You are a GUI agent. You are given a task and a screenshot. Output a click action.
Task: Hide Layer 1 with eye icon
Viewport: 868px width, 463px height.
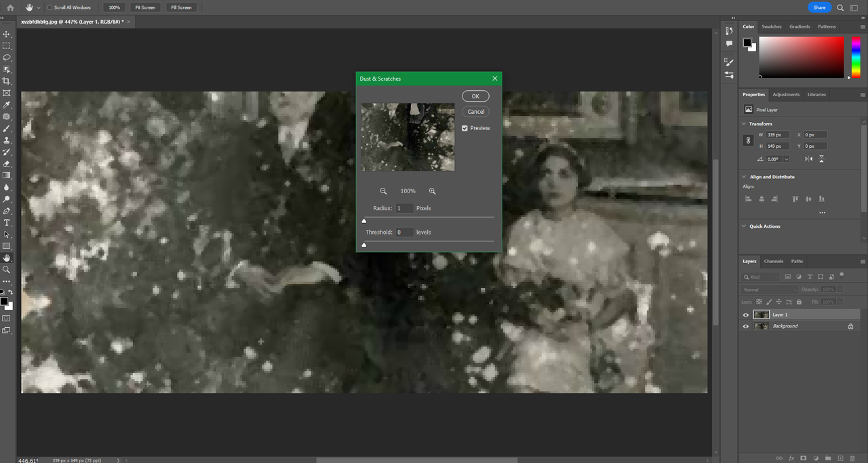point(746,315)
